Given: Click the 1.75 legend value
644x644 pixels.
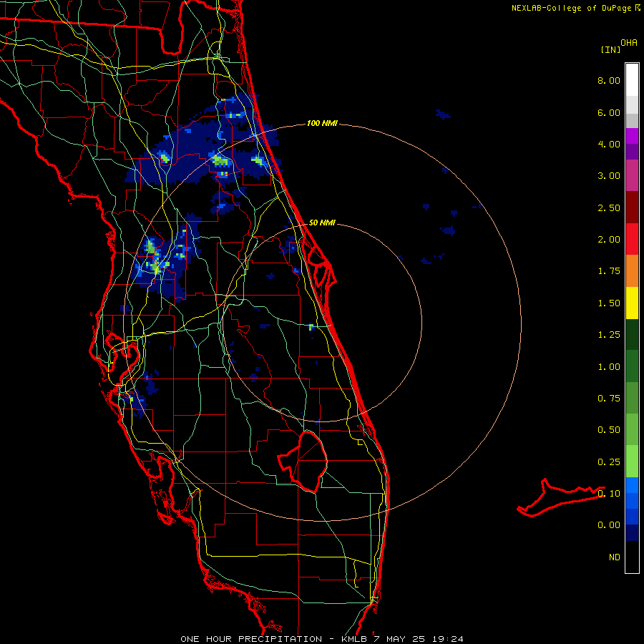Looking at the screenshot, I should [609, 271].
